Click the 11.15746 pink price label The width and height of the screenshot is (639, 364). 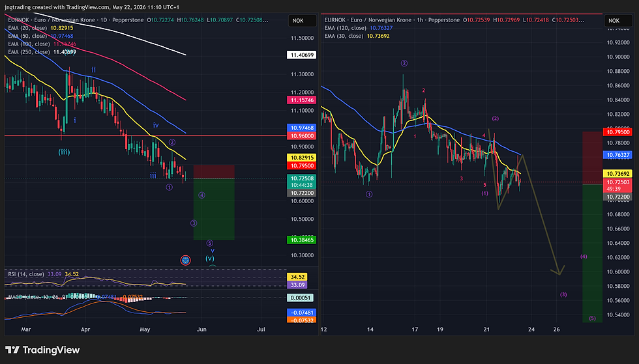(302, 100)
